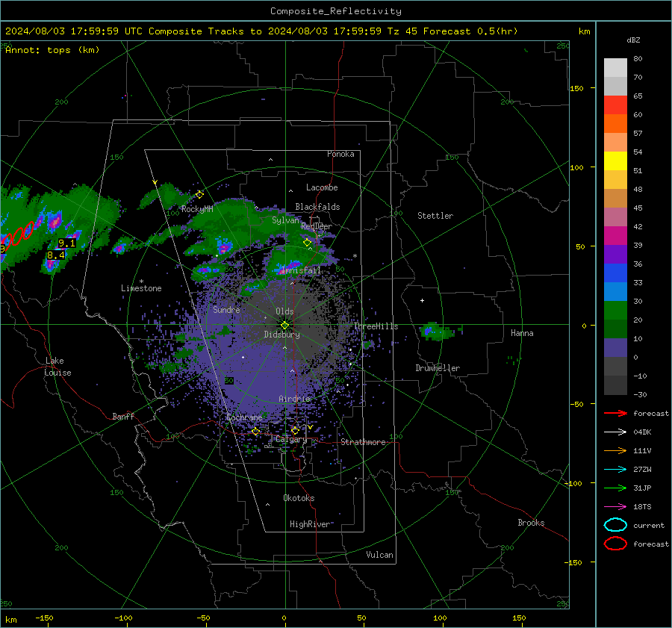Click the Didsbury town label
The height and width of the screenshot is (628, 672).
(x=281, y=335)
